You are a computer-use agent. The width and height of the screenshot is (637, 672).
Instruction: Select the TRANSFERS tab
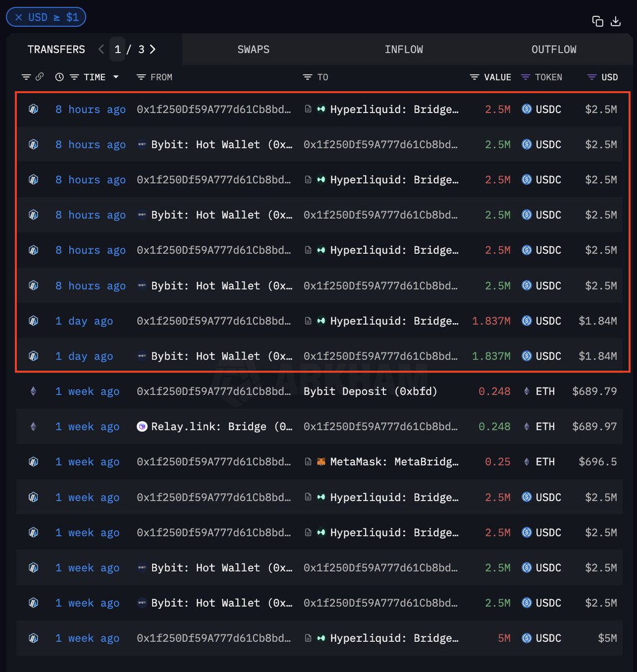click(57, 49)
